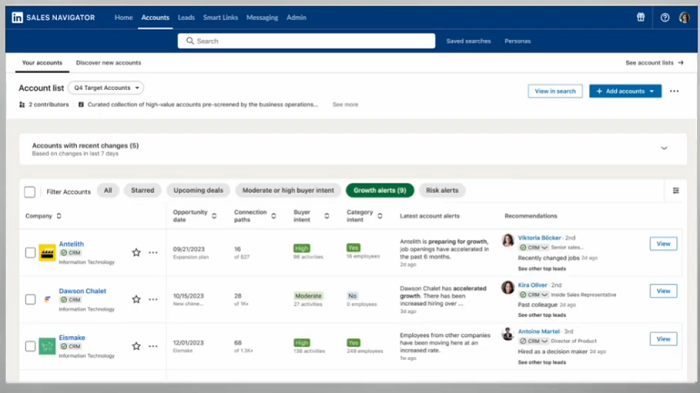Check the Dawson Chalet row checkbox
This screenshot has height=393, width=700.
[x=30, y=299]
